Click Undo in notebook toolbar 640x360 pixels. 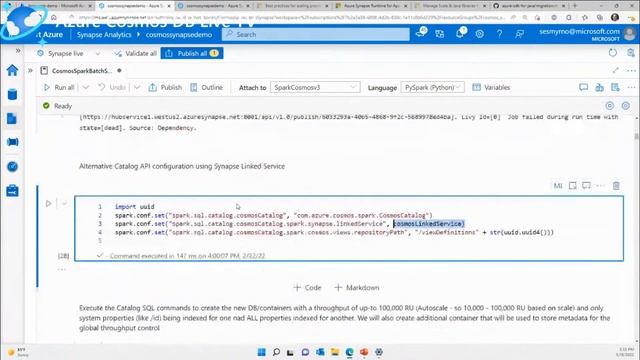point(112,87)
